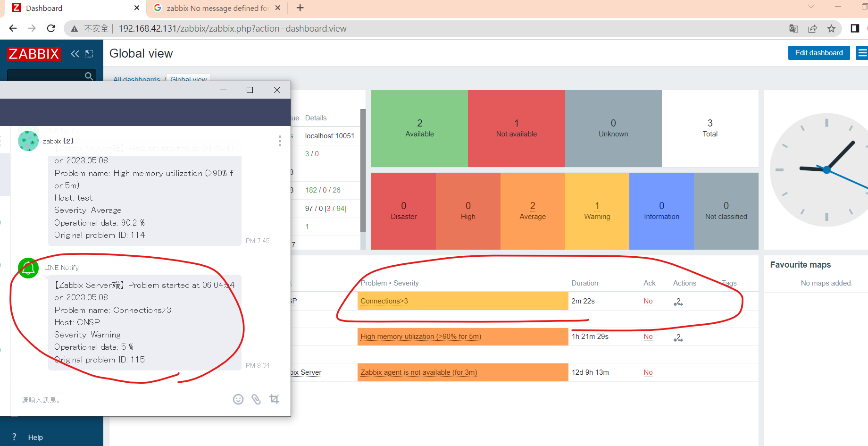Click the Information severity tile

coord(661,211)
